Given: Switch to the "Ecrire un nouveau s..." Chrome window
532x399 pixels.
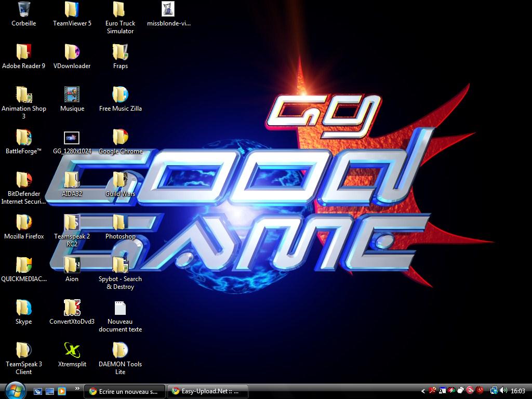Looking at the screenshot, I should 124,391.
